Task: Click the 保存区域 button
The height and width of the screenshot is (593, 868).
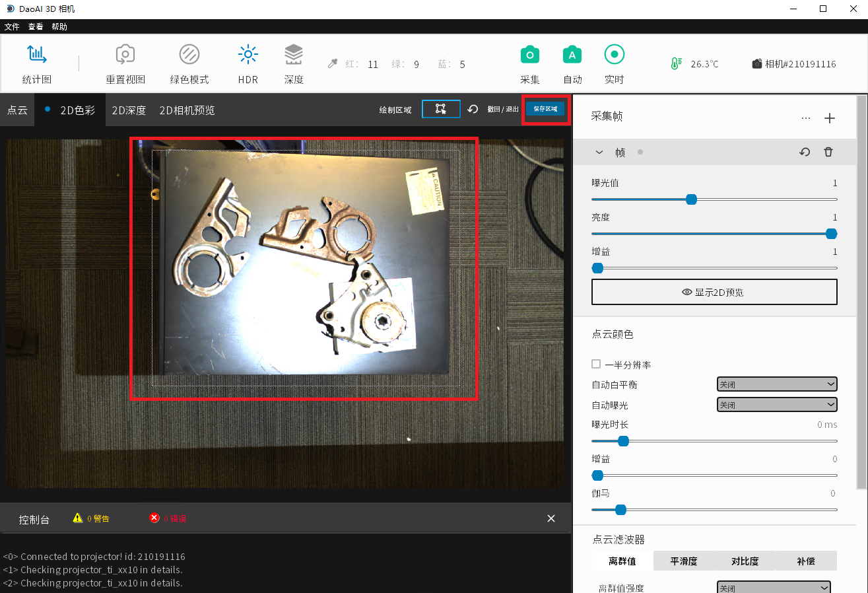Action: (545, 109)
